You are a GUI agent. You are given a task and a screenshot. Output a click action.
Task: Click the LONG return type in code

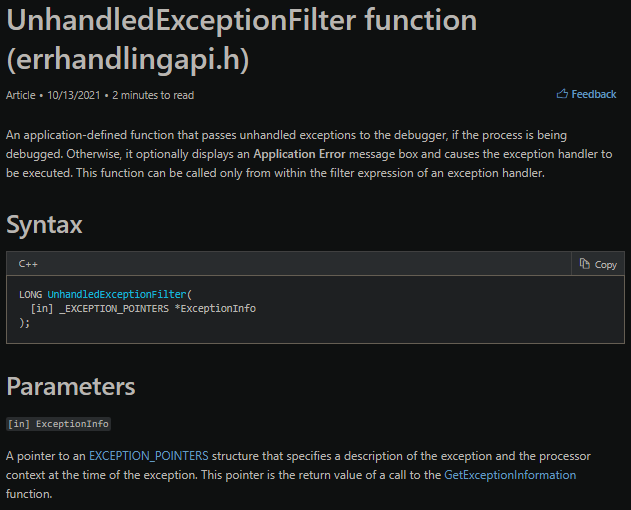pos(31,294)
